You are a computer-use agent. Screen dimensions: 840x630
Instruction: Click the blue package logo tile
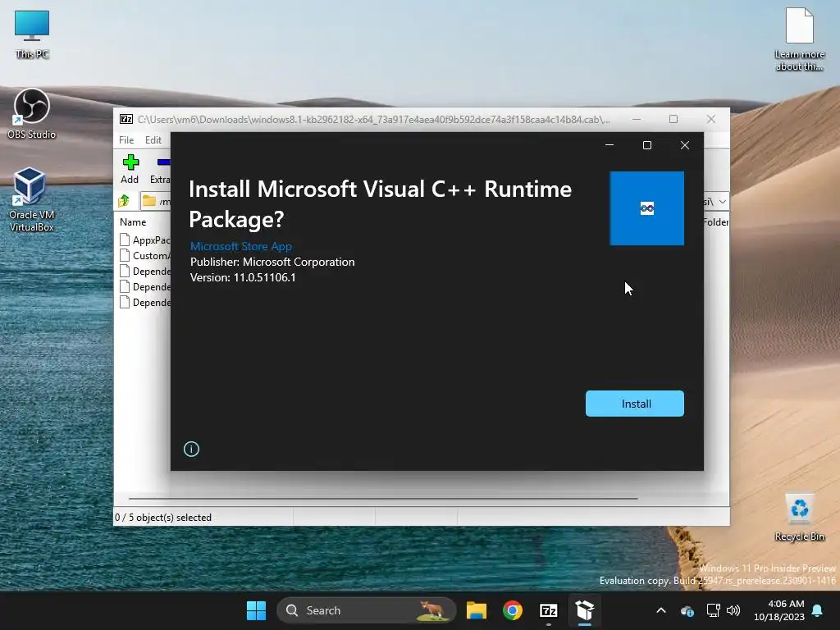(x=646, y=208)
